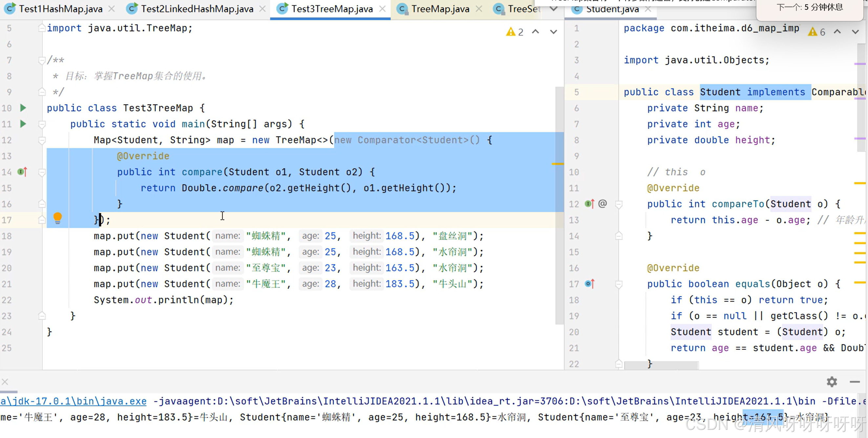Click the next warning down-arrow in Test3TreeMap editor

coord(553,32)
